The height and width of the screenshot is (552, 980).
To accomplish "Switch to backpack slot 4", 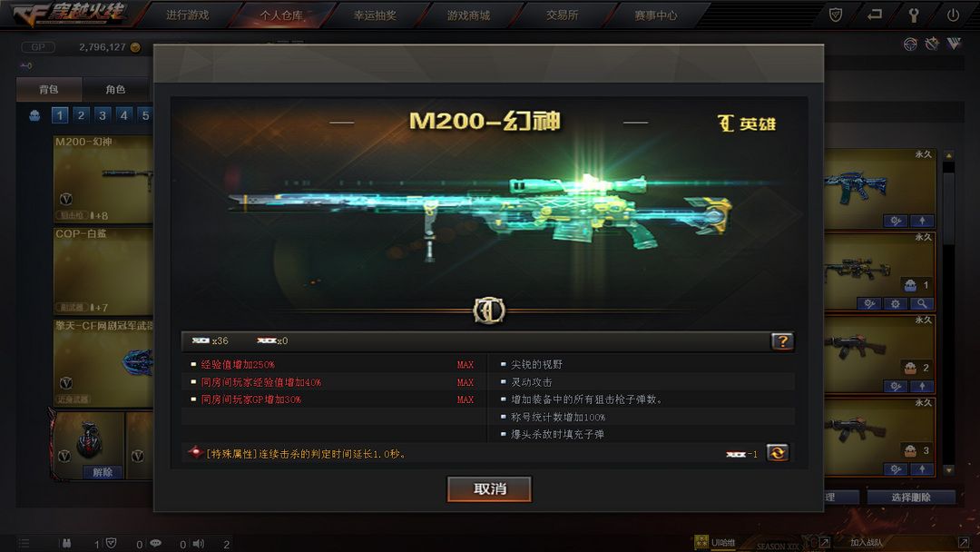I will point(123,115).
